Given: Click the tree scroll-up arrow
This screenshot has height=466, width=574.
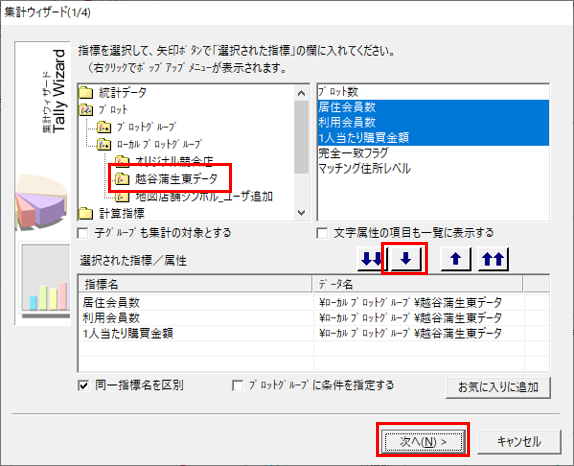Looking at the screenshot, I should (x=302, y=93).
